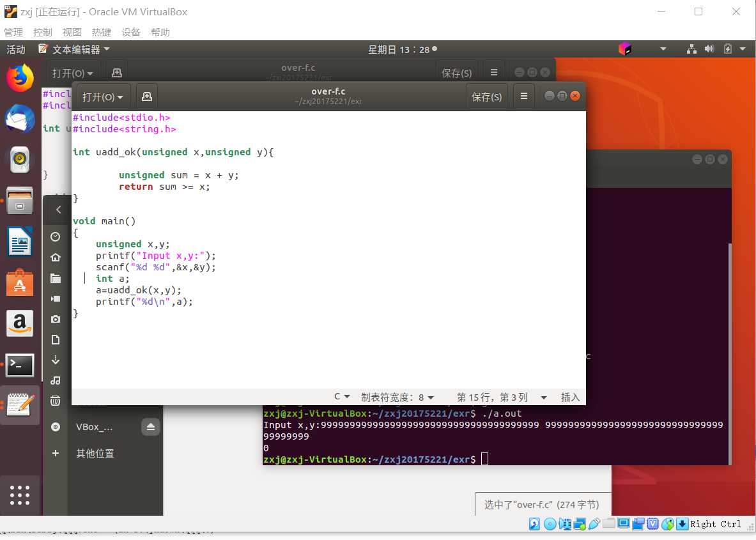Show applications grid in the dock
Screen dimensions: 756x540
pos(20,495)
